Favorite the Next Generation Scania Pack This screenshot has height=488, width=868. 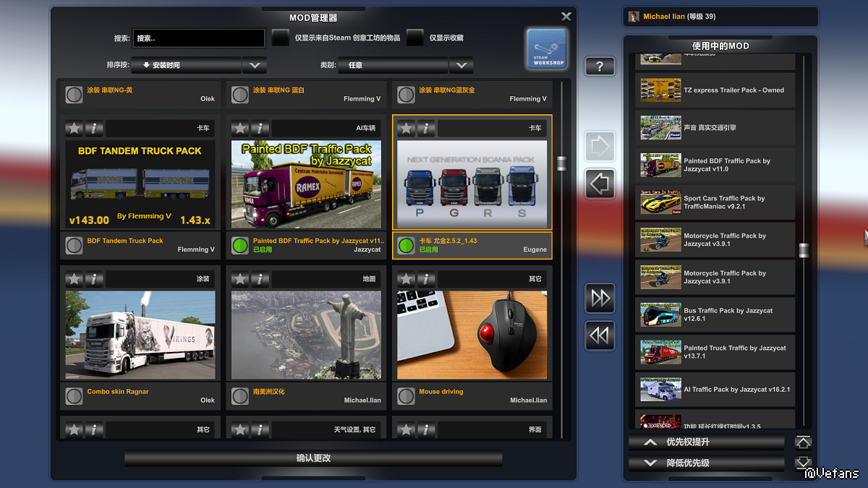406,128
